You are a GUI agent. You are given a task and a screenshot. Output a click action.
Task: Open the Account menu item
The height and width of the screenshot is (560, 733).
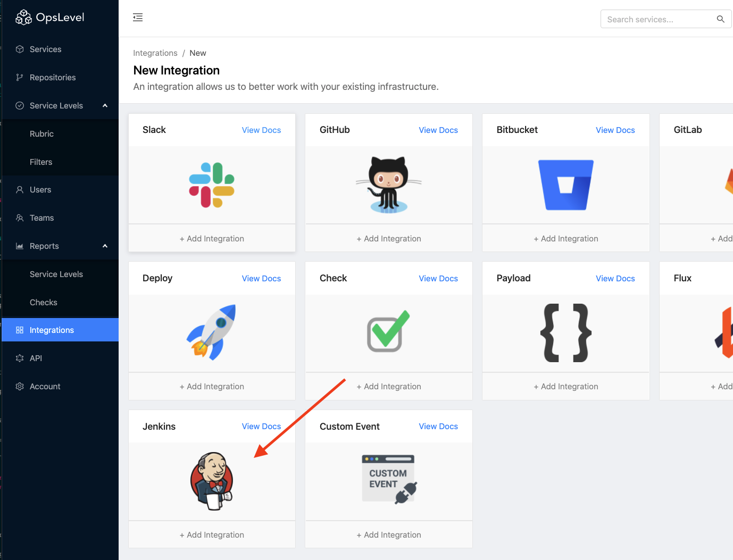click(60, 387)
